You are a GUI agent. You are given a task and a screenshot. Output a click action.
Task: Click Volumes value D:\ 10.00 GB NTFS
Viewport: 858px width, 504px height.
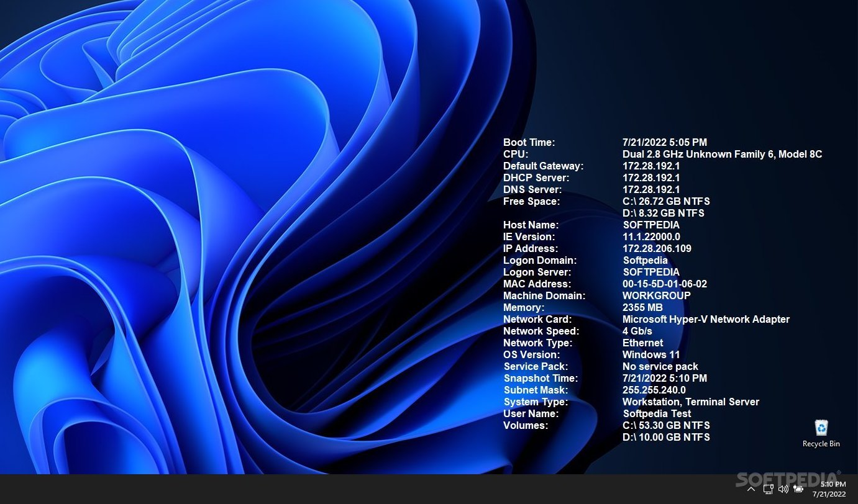[666, 437]
